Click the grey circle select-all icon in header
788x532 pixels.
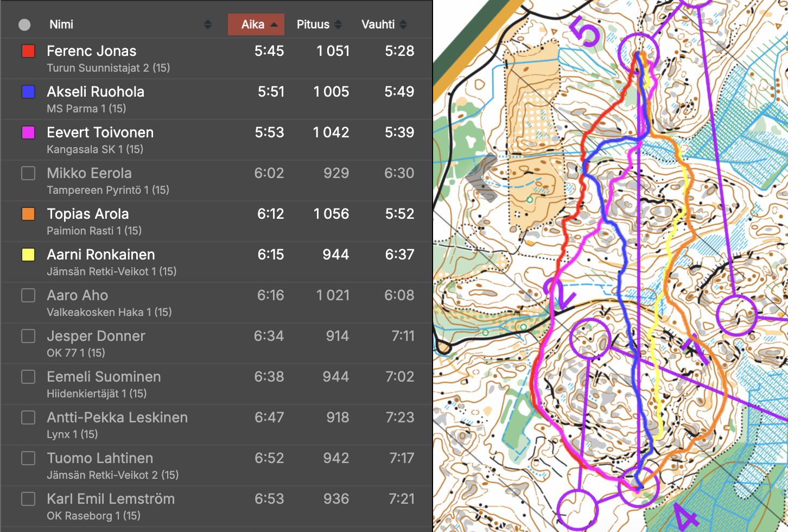(x=24, y=24)
